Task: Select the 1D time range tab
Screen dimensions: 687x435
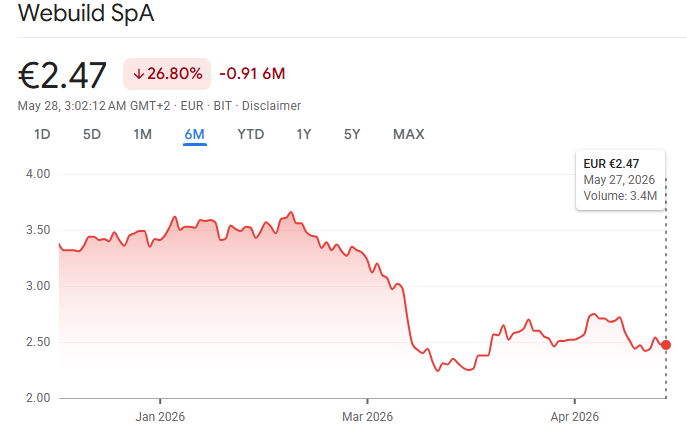Action: (x=42, y=134)
